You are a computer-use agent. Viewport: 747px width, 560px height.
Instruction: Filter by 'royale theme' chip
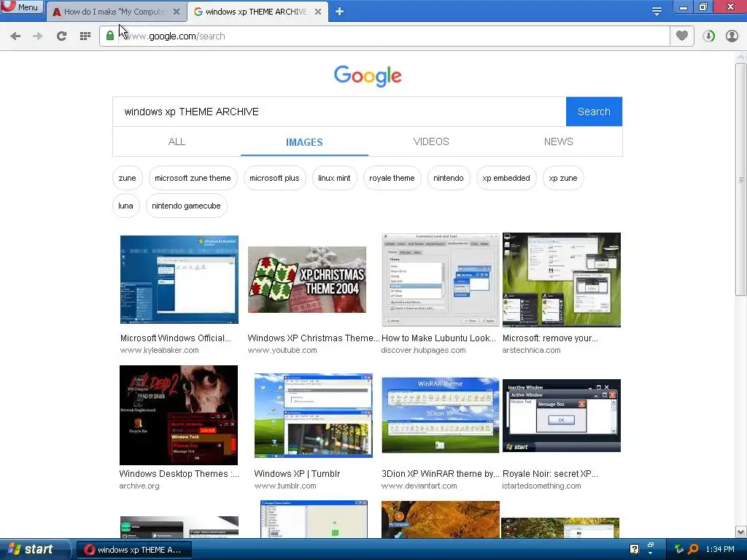point(392,178)
